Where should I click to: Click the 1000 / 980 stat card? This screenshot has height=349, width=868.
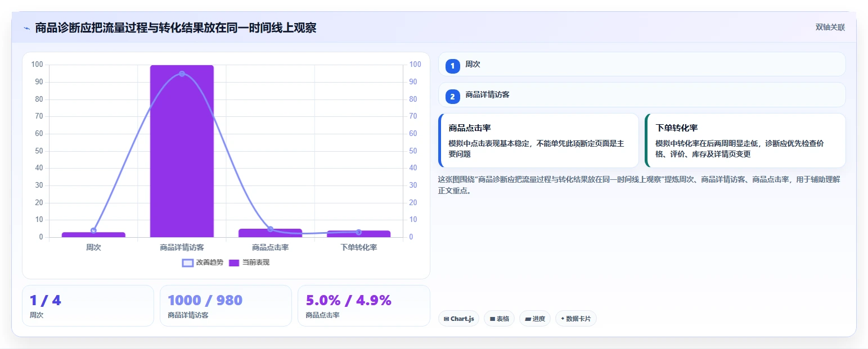click(226, 306)
